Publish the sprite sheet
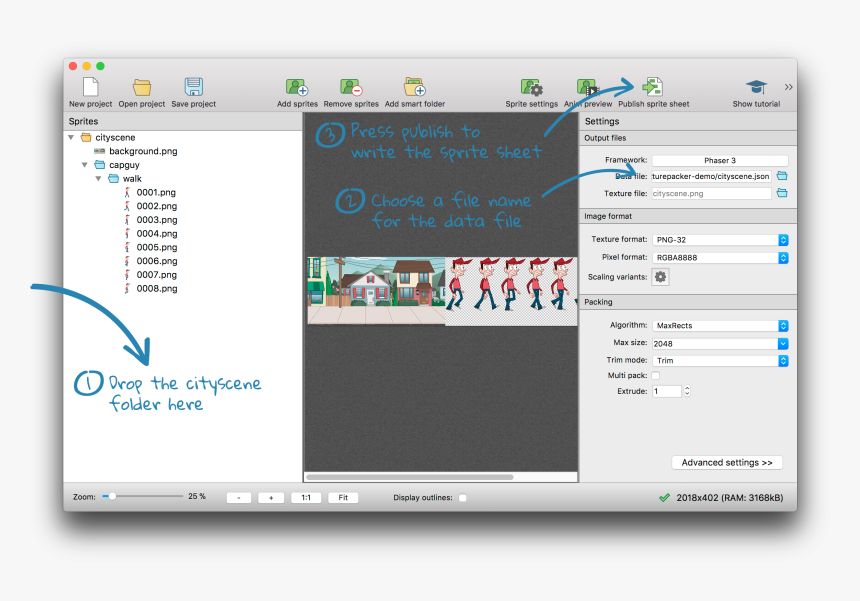The image size is (860, 601). point(653,88)
